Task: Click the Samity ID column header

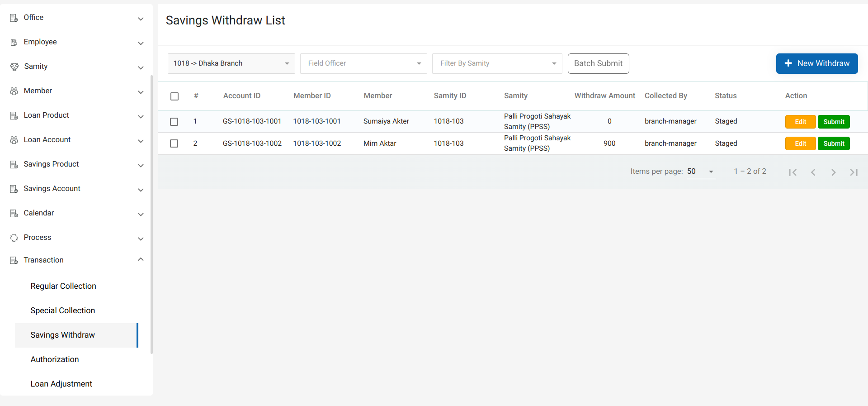Action: point(450,96)
